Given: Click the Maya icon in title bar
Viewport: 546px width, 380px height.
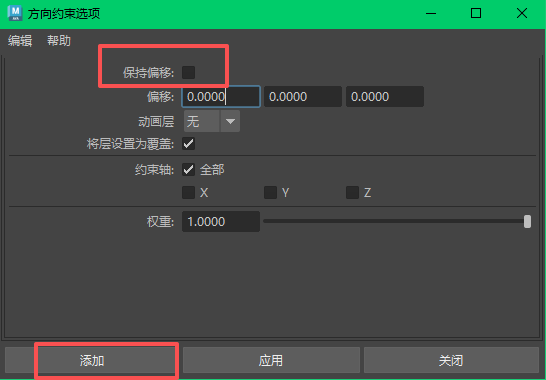Looking at the screenshot, I should tap(15, 13).
